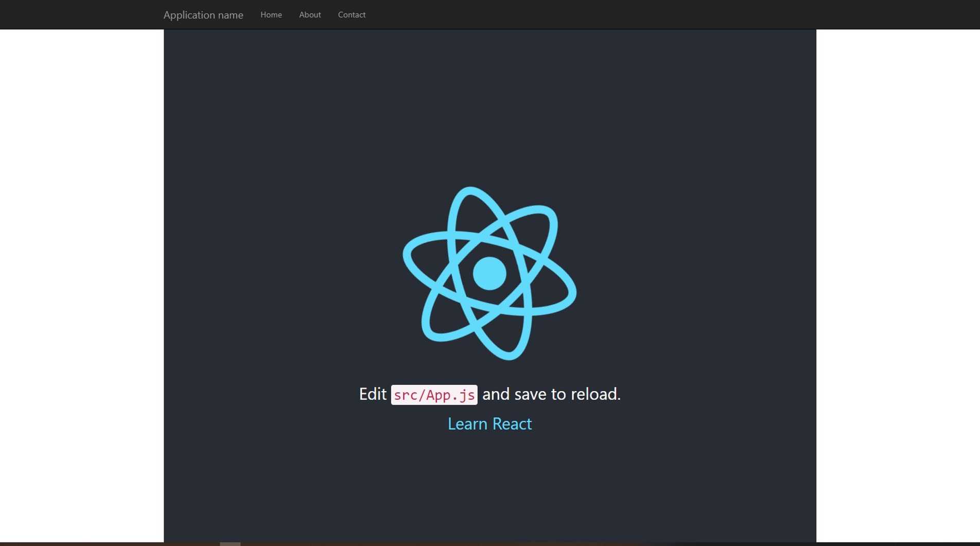Click empty navbar area right of Contact
980x546 pixels.
coord(618,15)
